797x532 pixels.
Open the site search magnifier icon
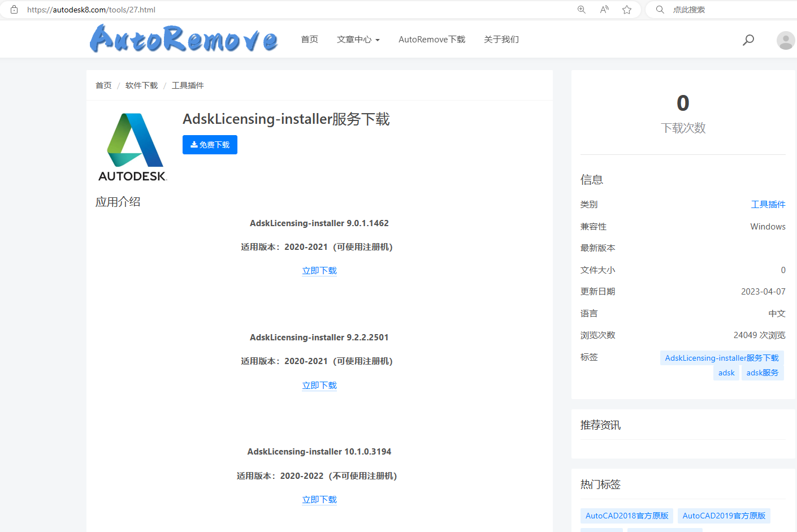(748, 40)
